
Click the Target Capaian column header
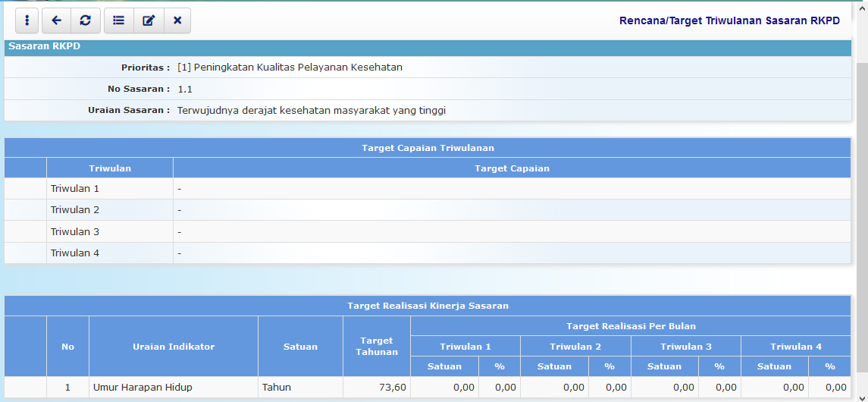click(x=512, y=168)
